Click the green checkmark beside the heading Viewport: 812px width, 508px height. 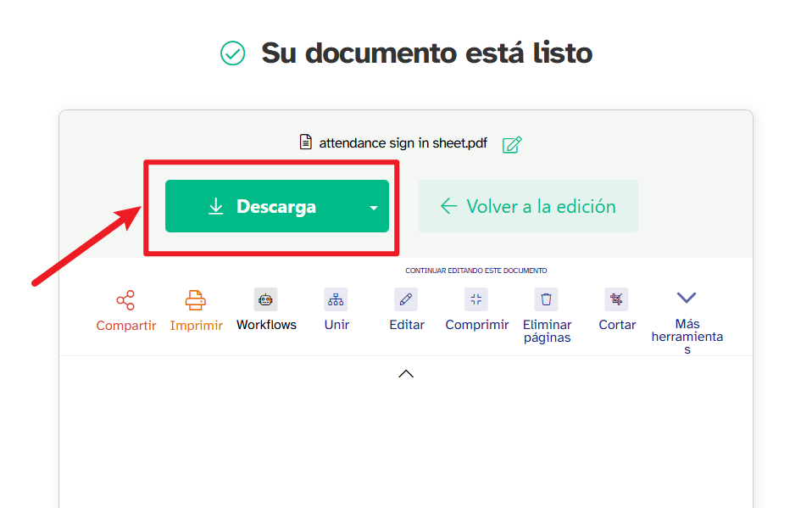click(232, 53)
